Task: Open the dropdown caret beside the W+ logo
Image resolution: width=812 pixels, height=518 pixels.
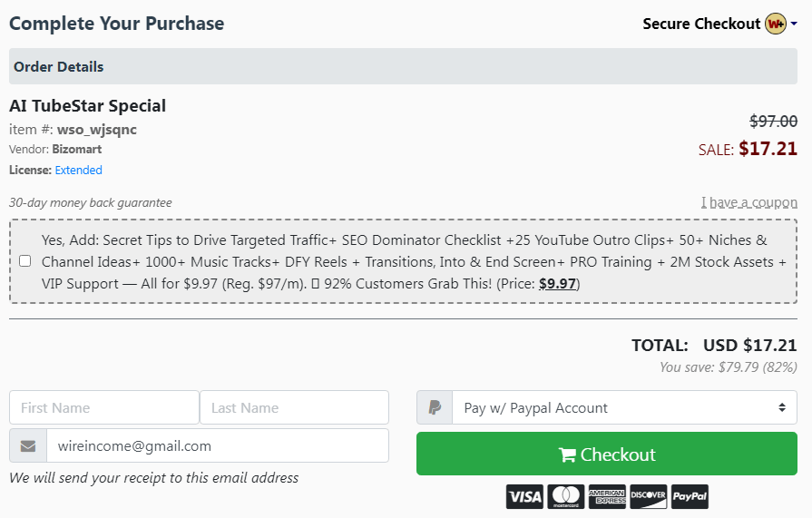Action: point(793,24)
